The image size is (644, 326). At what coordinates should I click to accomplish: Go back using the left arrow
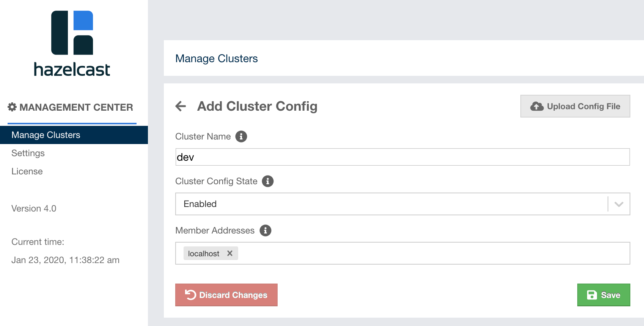click(181, 106)
